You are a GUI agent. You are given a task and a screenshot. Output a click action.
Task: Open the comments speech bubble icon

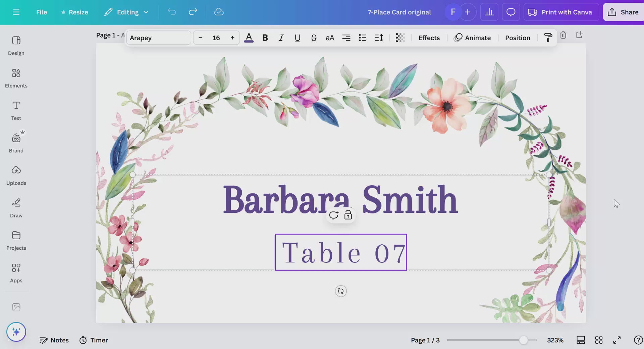point(511,12)
